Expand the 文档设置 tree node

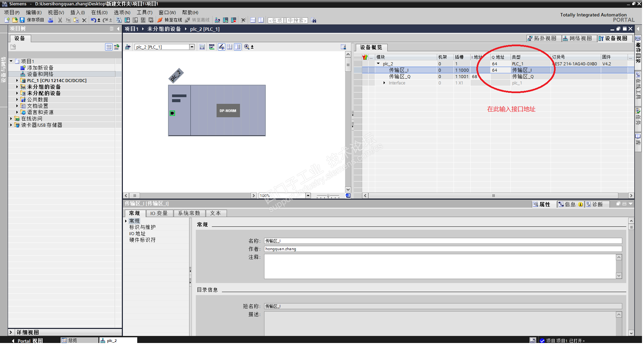17,106
